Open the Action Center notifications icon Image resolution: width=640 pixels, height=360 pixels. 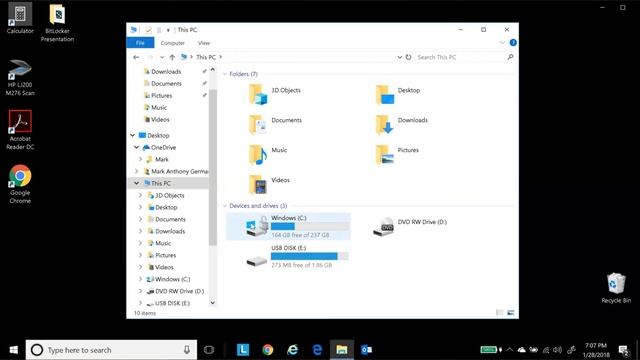624,350
